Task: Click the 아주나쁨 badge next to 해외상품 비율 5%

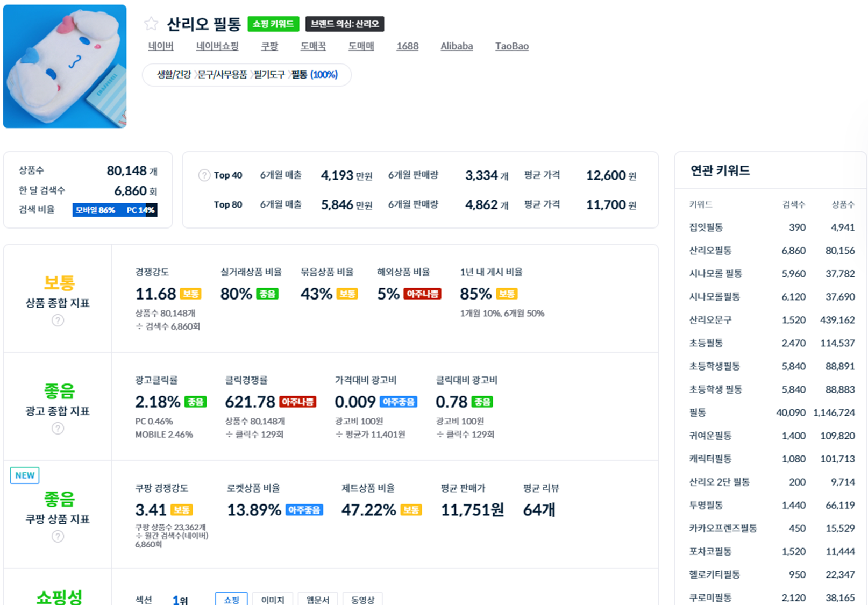Action: (423, 294)
